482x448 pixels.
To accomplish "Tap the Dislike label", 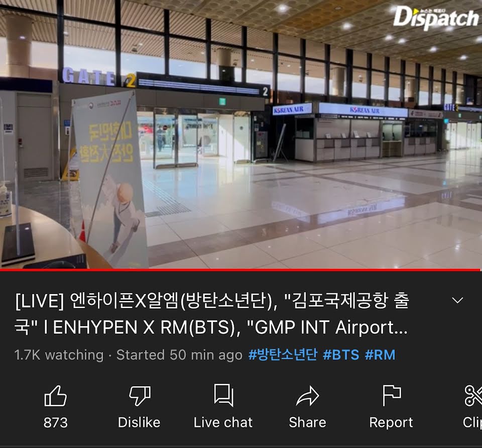I will coord(139,422).
